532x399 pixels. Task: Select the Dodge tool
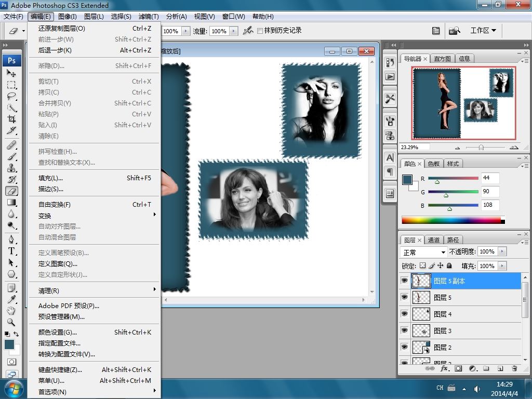[x=11, y=225]
